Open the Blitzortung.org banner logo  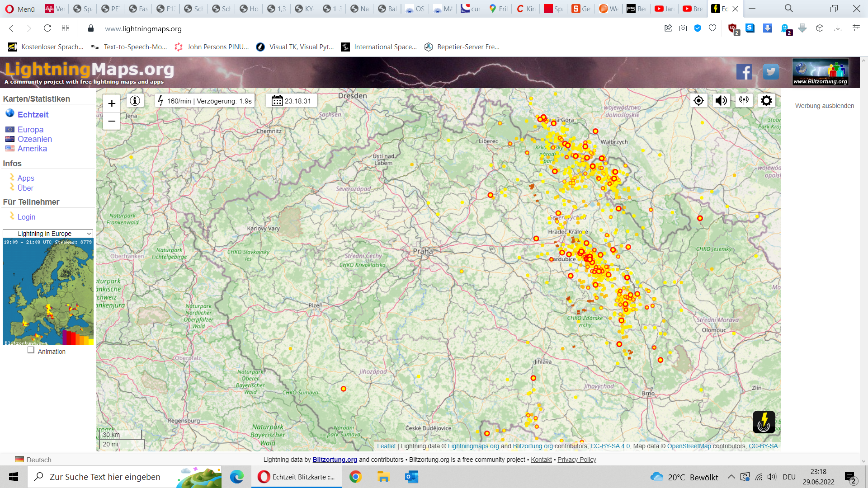pos(821,72)
